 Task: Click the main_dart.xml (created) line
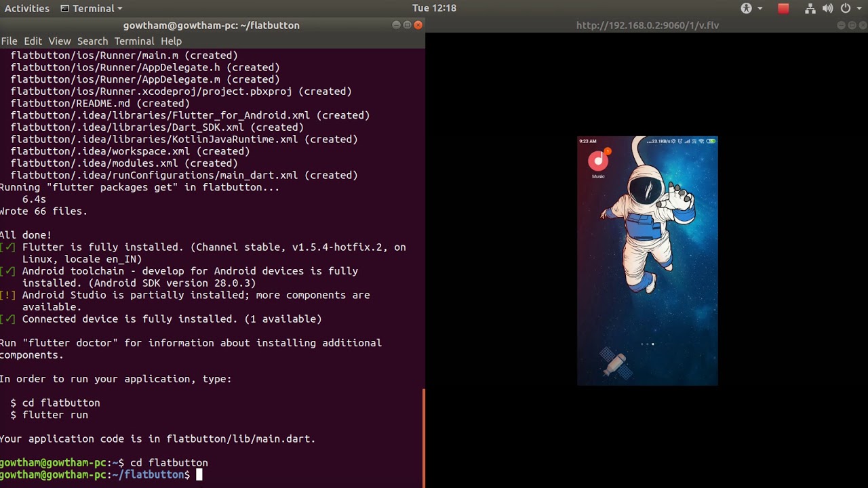pos(184,176)
